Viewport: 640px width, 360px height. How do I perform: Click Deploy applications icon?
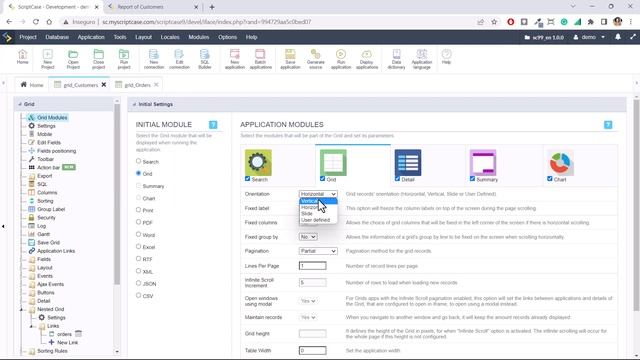[367, 59]
